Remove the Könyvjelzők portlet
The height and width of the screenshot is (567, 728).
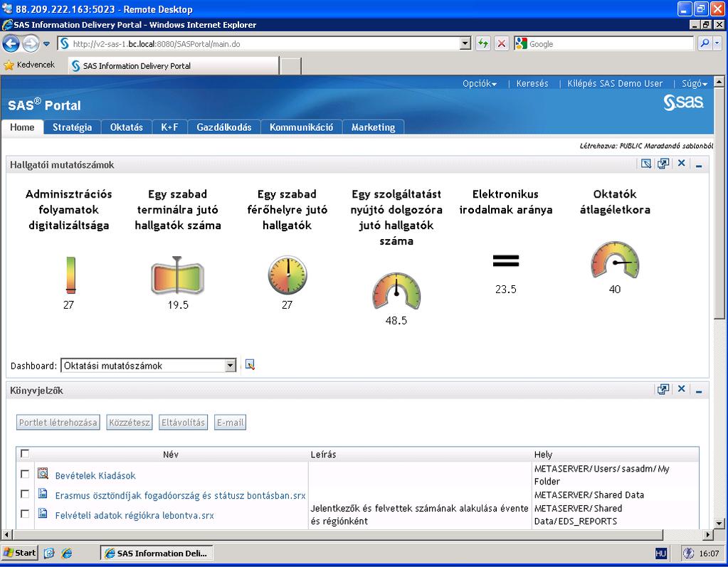(x=681, y=389)
